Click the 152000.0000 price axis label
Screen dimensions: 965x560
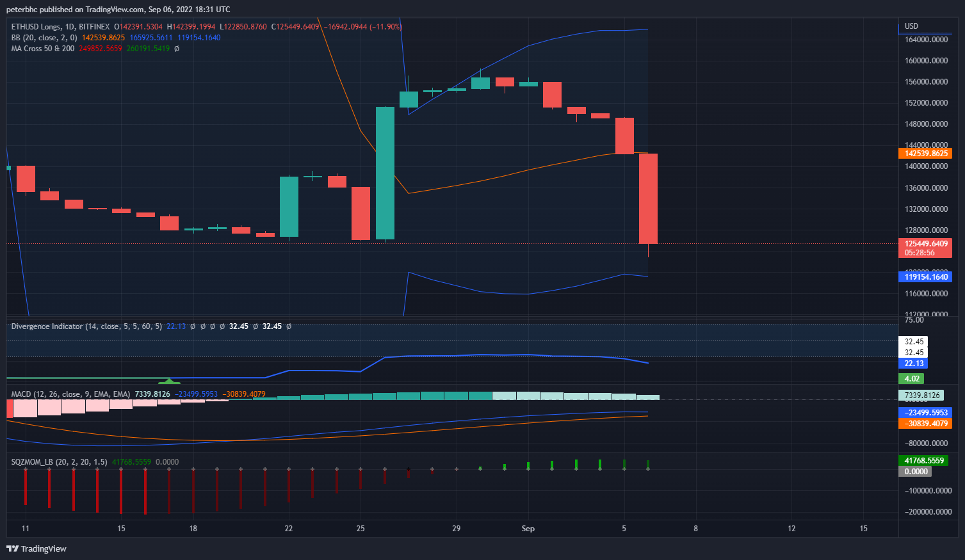coord(926,103)
